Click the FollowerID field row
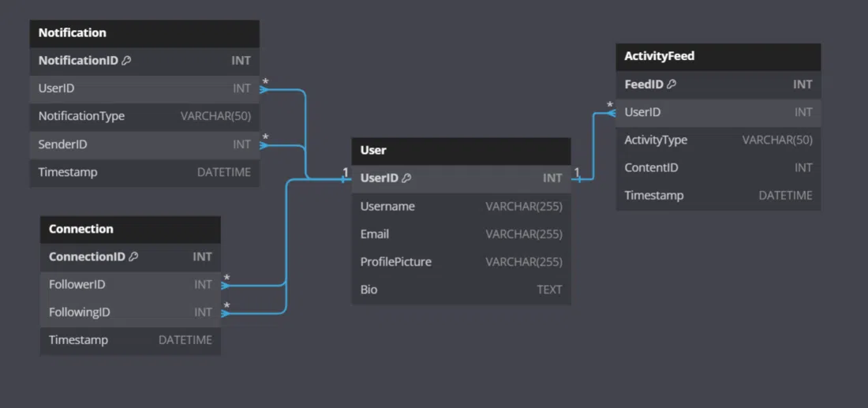Image resolution: width=868 pixels, height=408 pixels. click(130, 284)
